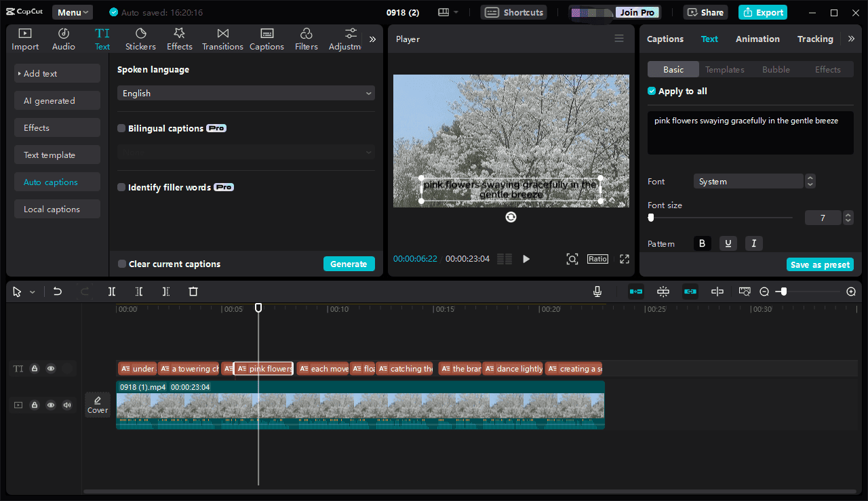Check the Clear current captions box

click(x=122, y=264)
